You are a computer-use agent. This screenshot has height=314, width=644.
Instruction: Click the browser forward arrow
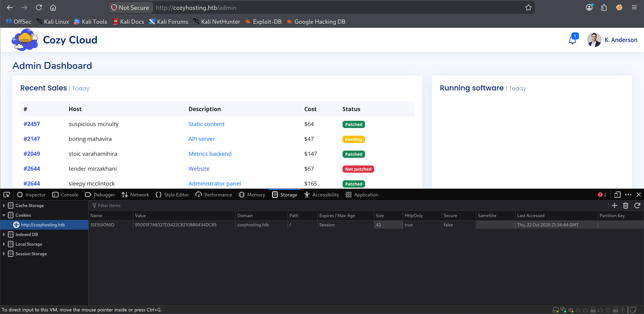click(x=24, y=7)
